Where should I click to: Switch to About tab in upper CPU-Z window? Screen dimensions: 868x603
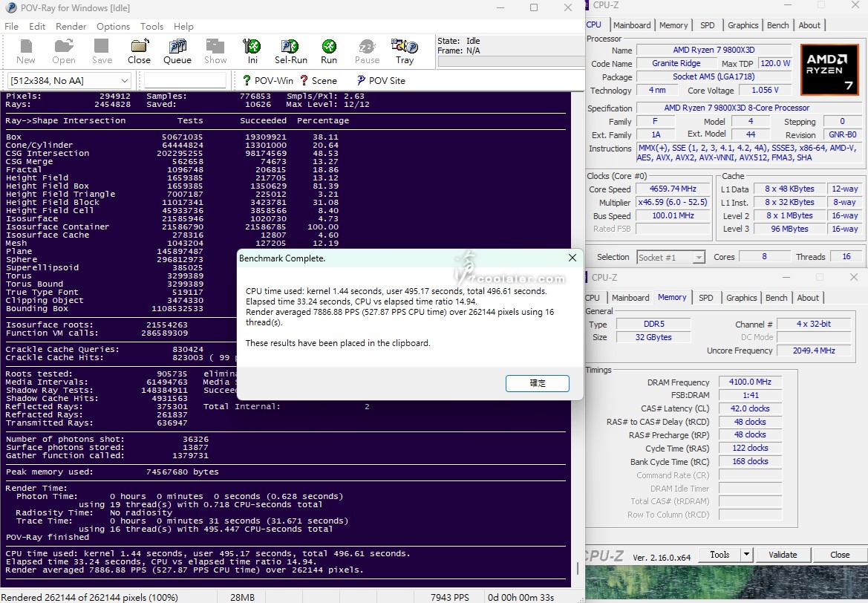tap(809, 25)
